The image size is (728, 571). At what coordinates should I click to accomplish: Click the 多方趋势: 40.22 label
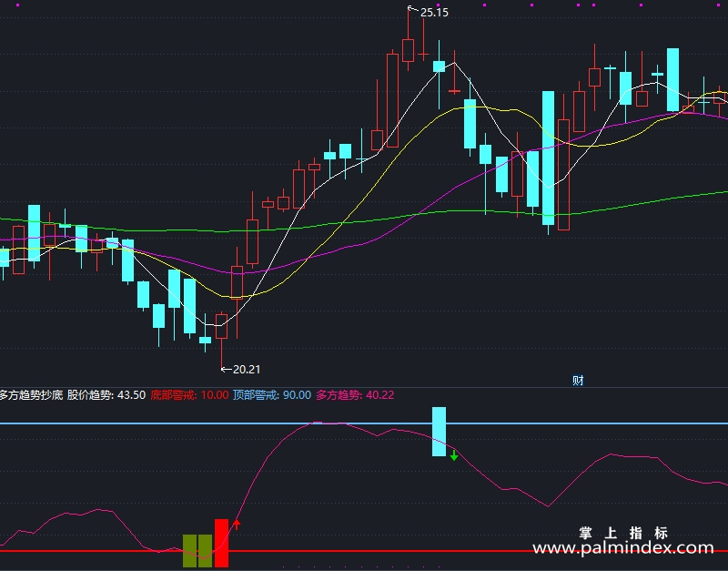(355, 395)
